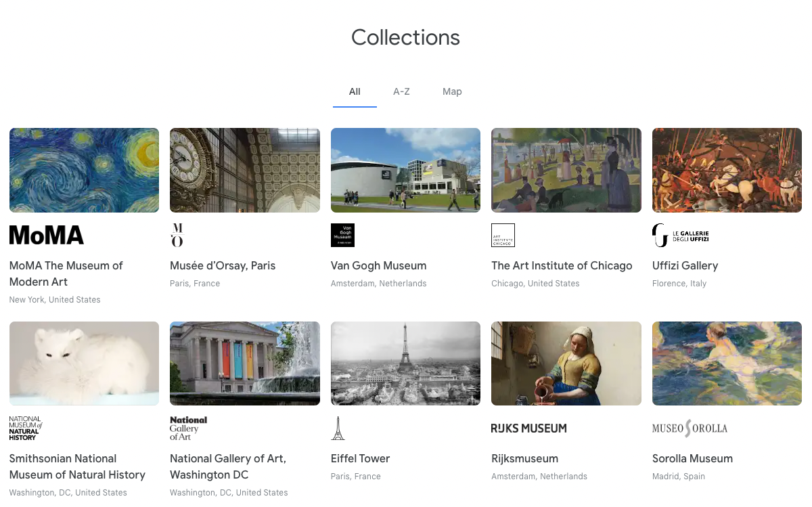The image size is (812, 507).
Task: Click the Madrid, Spain location text
Action: 679,477
